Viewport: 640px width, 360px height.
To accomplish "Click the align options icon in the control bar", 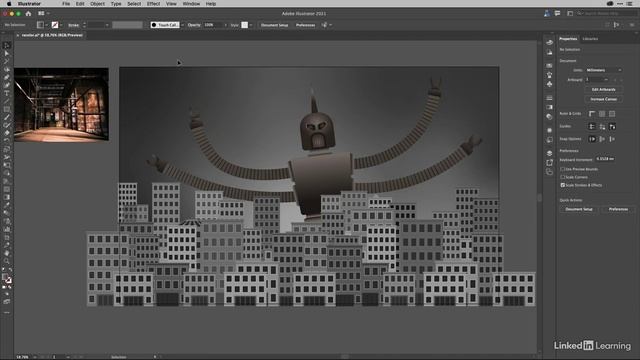I will (x=616, y=25).
